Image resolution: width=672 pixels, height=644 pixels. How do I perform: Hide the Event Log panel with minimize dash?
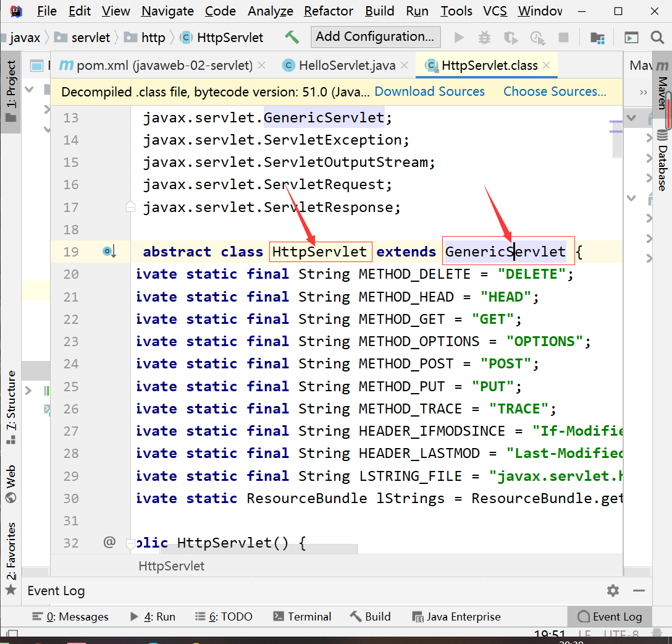point(639,590)
